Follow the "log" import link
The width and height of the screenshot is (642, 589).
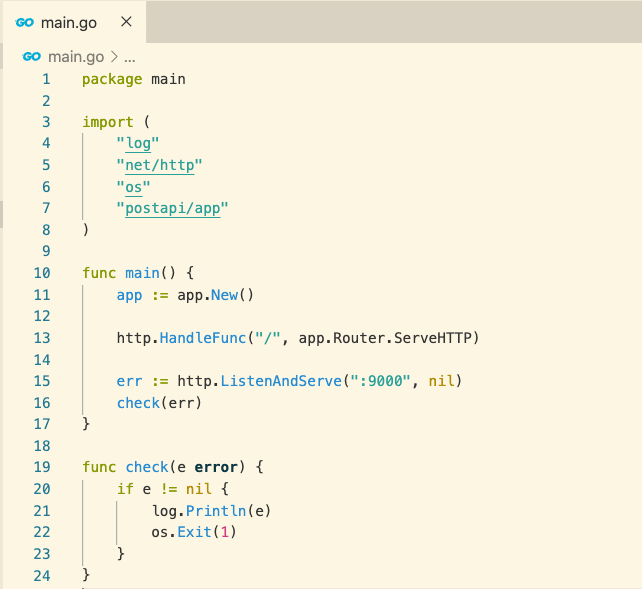138,143
